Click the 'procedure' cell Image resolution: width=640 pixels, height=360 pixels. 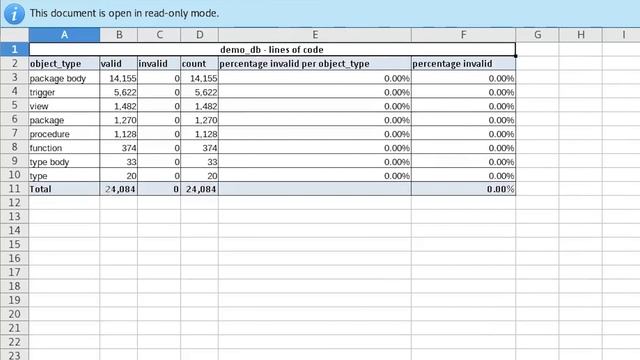coord(64,133)
